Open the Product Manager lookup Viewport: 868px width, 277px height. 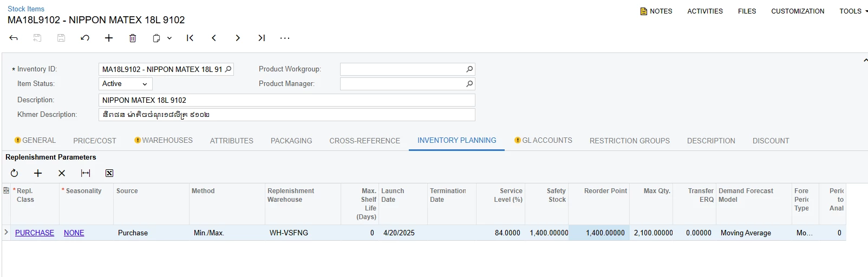click(x=469, y=84)
